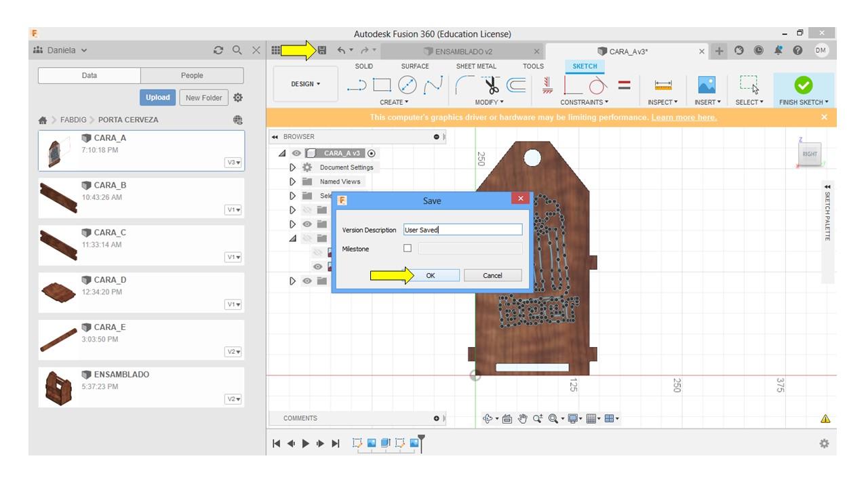Switch to the People tab
Image resolution: width=868 pixels, height=488 pixels.
[x=192, y=76]
